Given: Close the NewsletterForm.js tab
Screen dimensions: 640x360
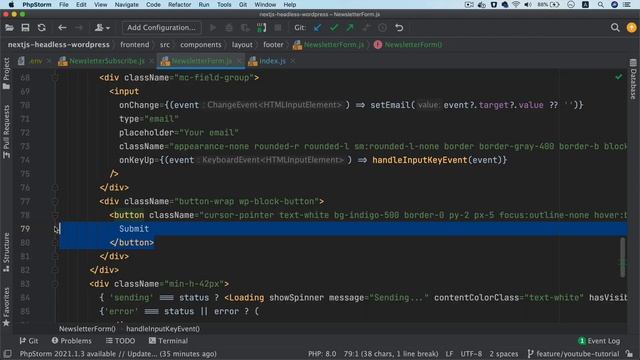Looking at the screenshot, I should 239,61.
